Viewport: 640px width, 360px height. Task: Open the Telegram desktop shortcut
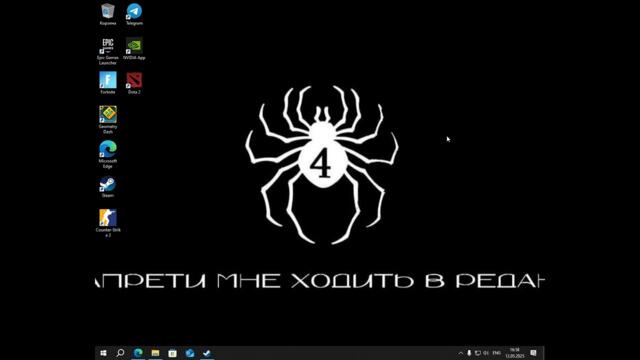(x=134, y=14)
